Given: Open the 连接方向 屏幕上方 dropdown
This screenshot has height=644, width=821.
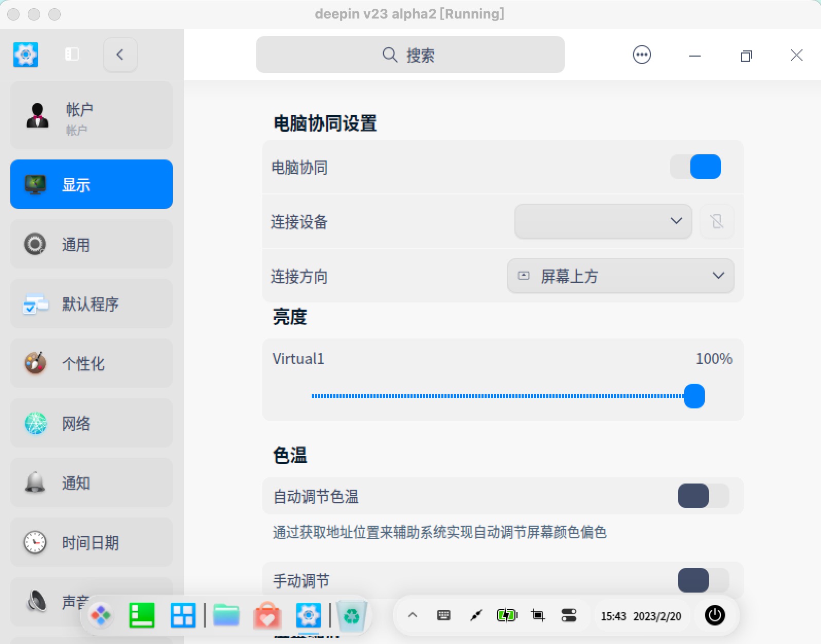Looking at the screenshot, I should (620, 276).
